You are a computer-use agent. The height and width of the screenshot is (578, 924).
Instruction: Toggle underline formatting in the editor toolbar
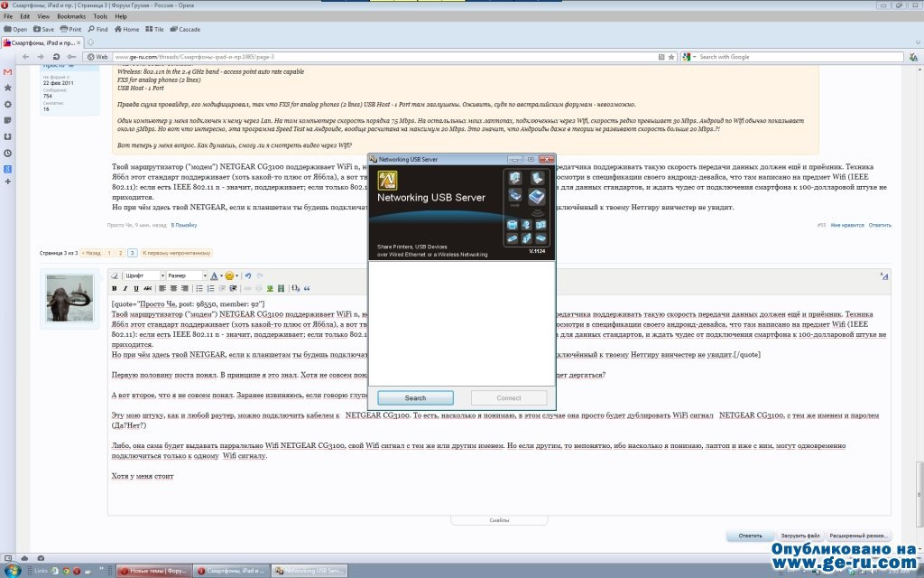click(x=136, y=288)
